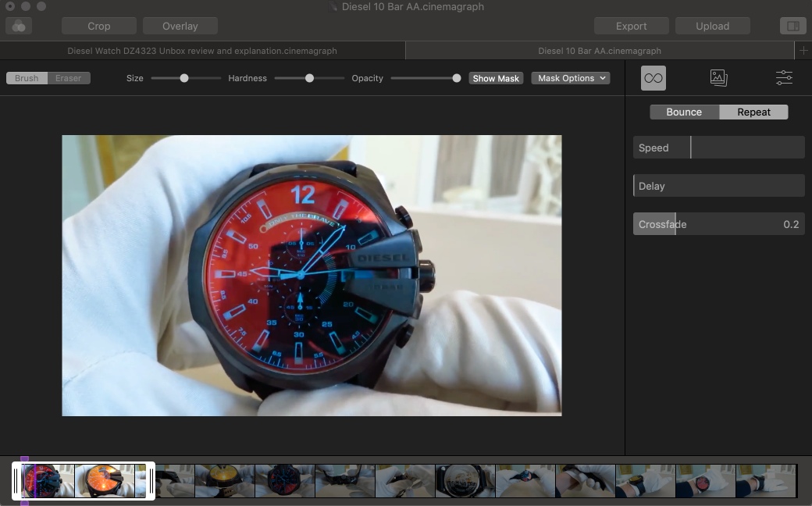Open the color filters icon
The image size is (812, 506).
[19, 26]
